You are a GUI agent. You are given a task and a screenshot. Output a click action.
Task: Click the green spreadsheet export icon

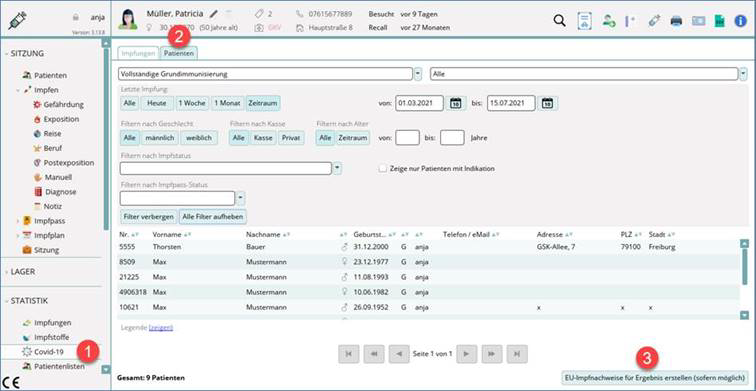pyautogui.click(x=719, y=21)
